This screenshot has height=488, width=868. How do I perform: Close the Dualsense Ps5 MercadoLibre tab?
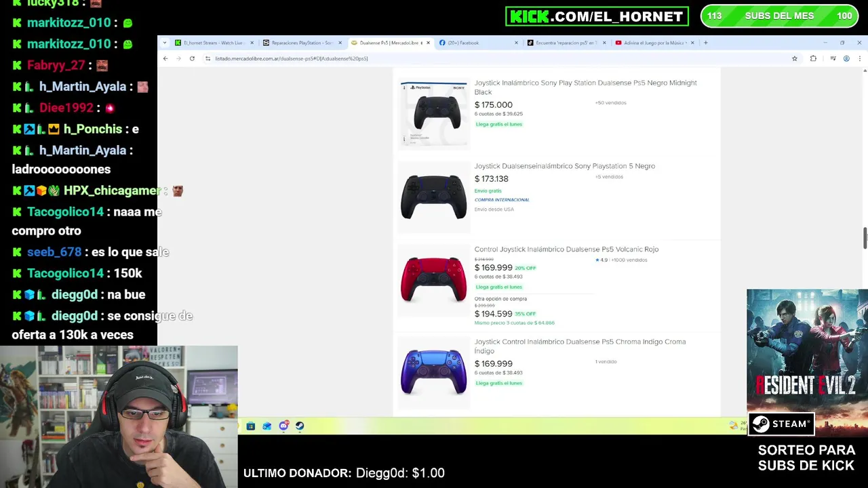(x=428, y=43)
